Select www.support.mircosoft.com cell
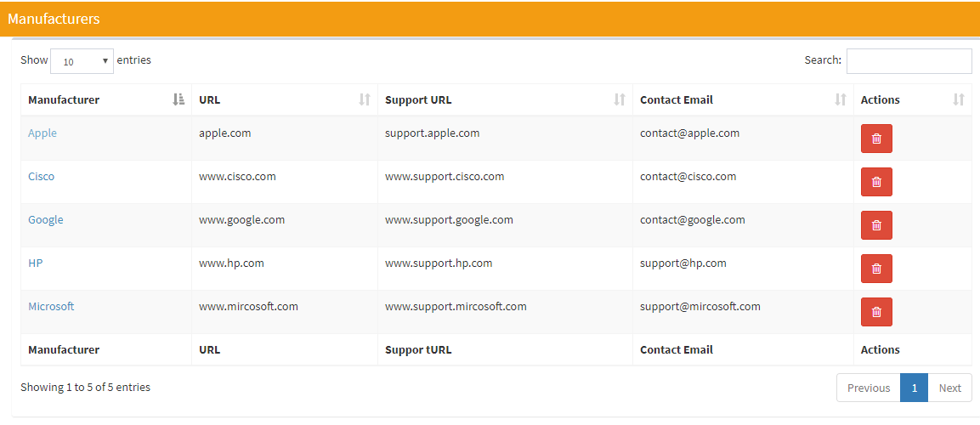Screen dimensions: 980x425 [x=505, y=311]
